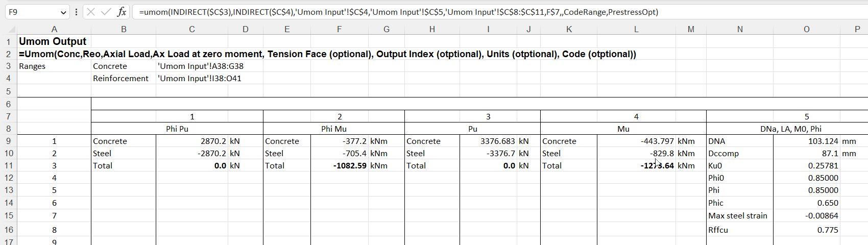Image resolution: width=868 pixels, height=245 pixels.
Task: Select column O header
Action: tap(806, 29)
